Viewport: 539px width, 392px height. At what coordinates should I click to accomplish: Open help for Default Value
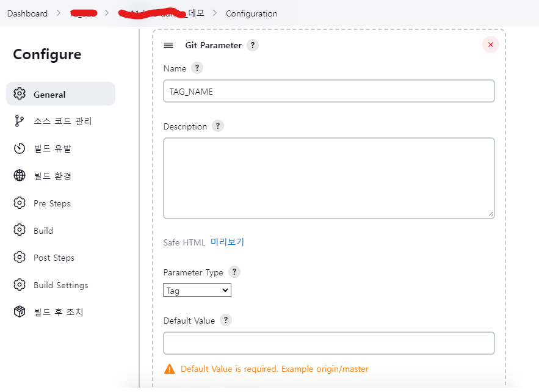(x=225, y=320)
